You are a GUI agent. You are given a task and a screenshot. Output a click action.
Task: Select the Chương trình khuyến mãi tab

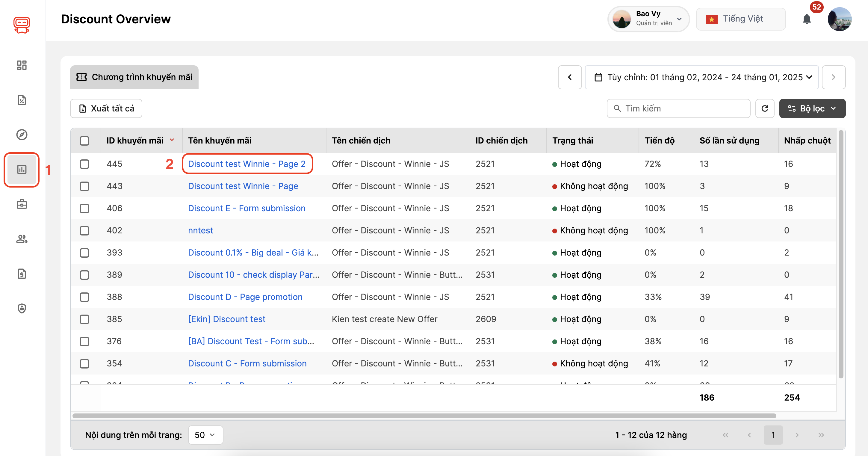click(134, 77)
